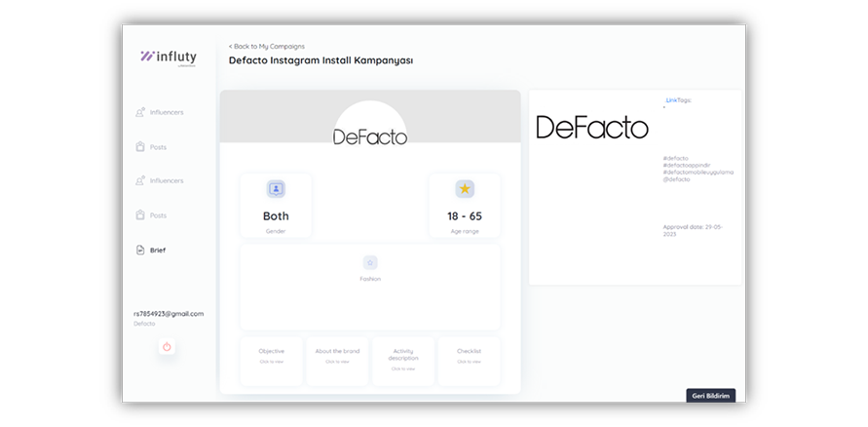Click the campaign title Defacto Instagram Install Kampanyası
The width and height of the screenshot is (868, 427).
pyautogui.click(x=321, y=60)
